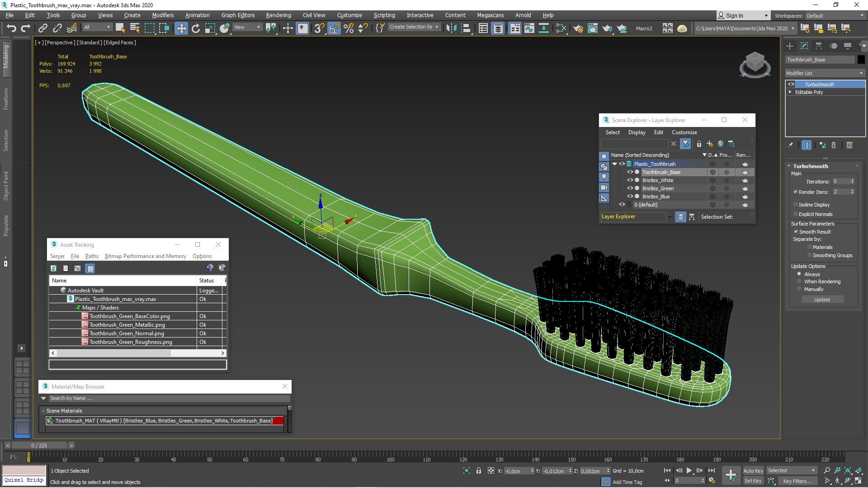Click the Mirror tool icon
Viewport: 868px width, 488px height.
click(x=451, y=28)
